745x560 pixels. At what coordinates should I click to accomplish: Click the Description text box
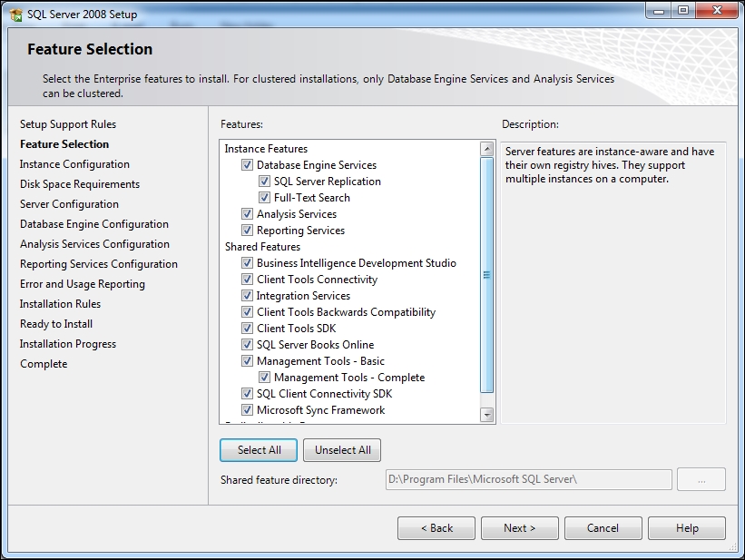coord(613,282)
